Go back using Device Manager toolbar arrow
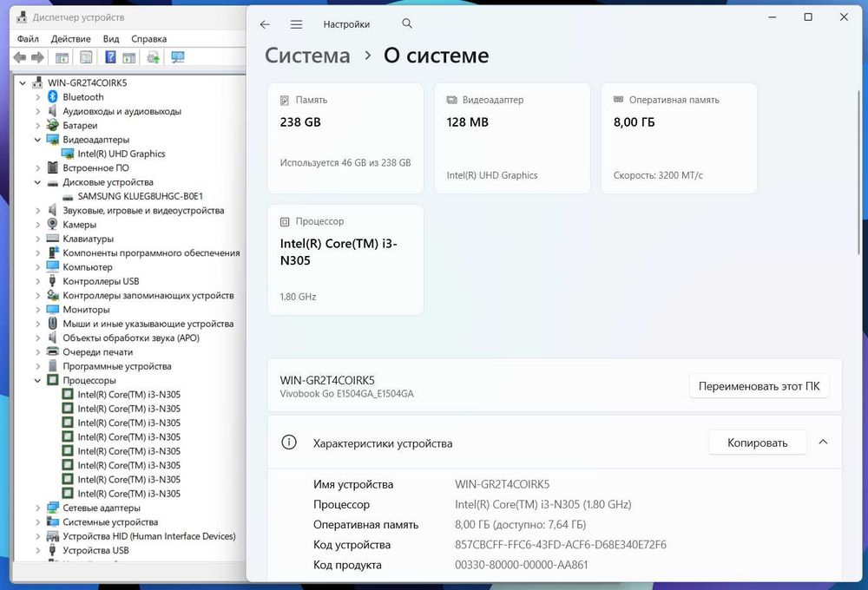 click(20, 57)
